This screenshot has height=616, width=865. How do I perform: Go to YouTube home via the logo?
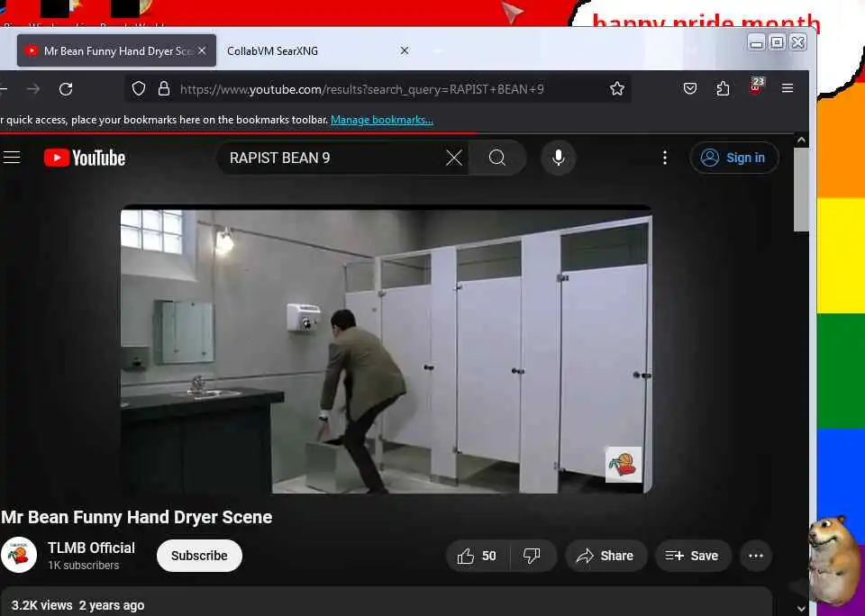(85, 159)
